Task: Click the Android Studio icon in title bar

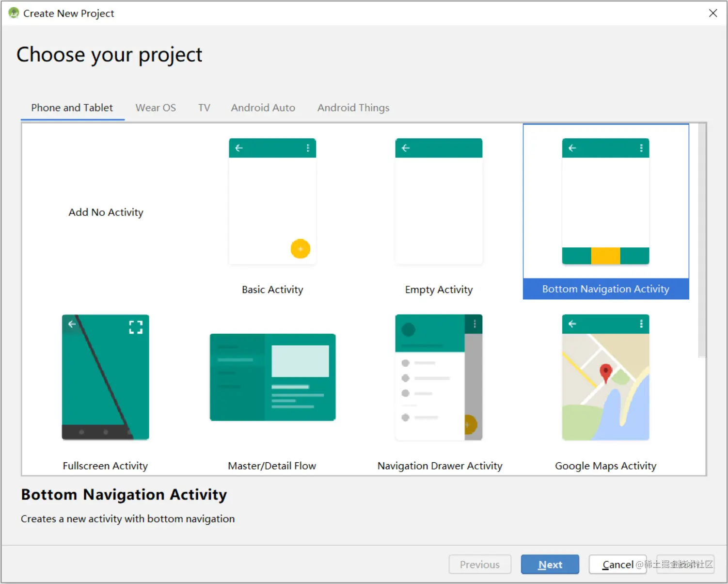Action: 14,13
